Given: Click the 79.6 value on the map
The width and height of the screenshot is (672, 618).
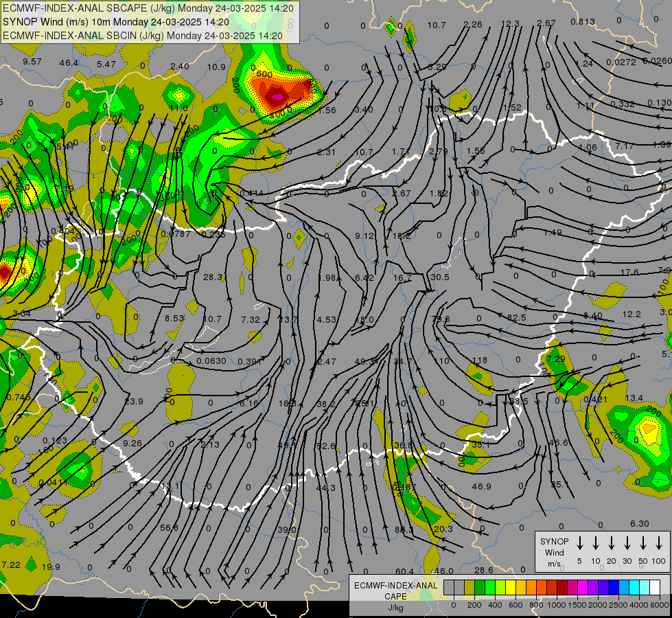Looking at the screenshot, I should point(441,319).
